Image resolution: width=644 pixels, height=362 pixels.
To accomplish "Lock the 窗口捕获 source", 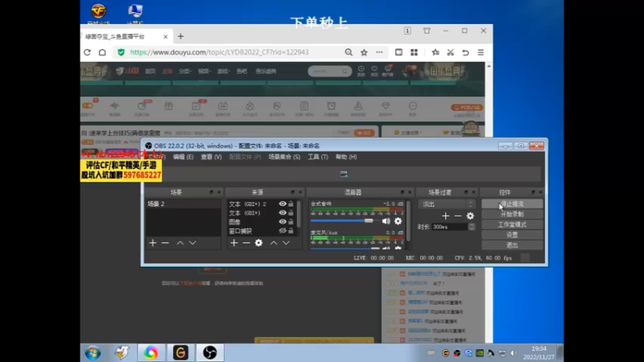I will (291, 231).
